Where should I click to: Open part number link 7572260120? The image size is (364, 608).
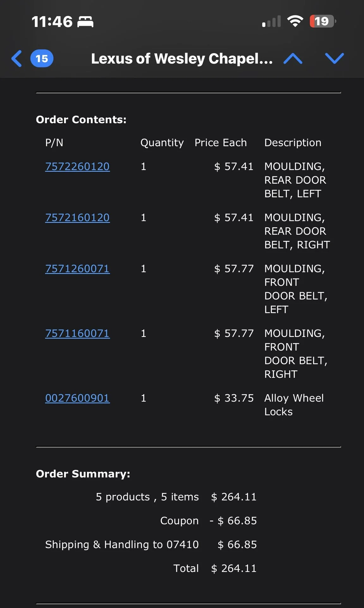point(77,167)
